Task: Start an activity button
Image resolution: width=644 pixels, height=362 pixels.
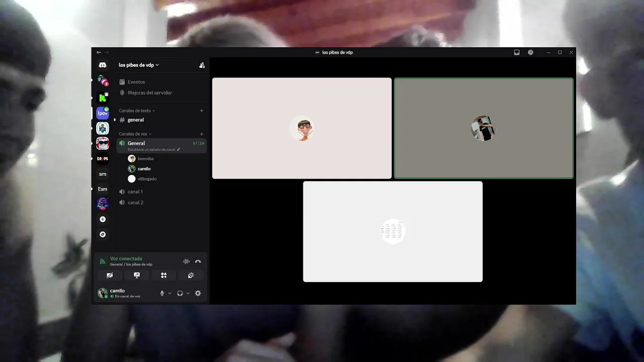Action: [x=164, y=275]
